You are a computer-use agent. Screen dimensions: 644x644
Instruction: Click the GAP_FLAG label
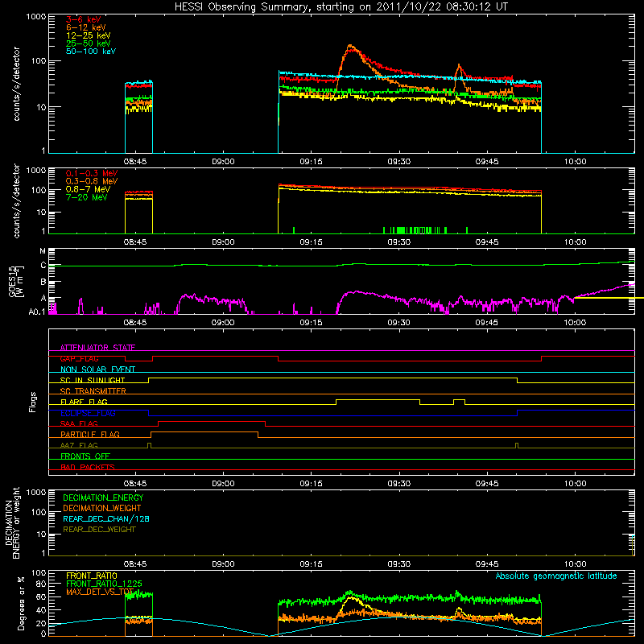[79, 358]
